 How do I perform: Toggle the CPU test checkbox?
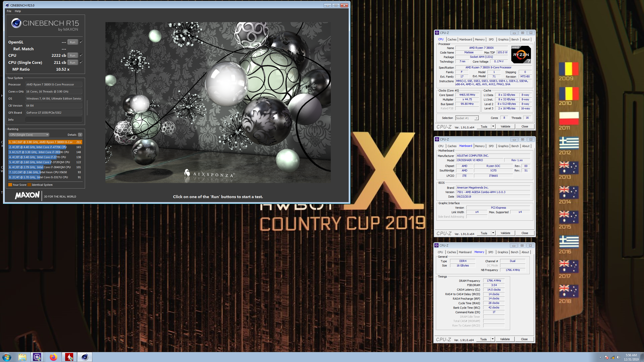pyautogui.click(x=81, y=55)
